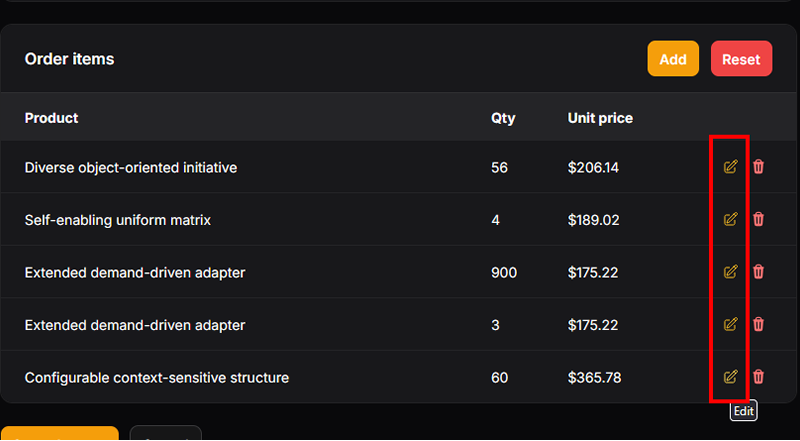Edit the Diverse object-oriented initiative item
This screenshot has height=441, width=800.
[730, 167]
